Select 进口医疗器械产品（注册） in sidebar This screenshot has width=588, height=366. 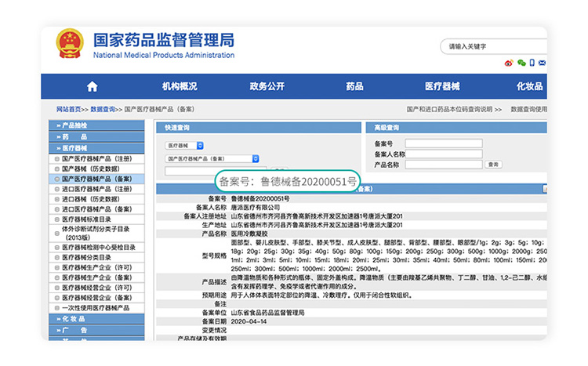(96, 189)
